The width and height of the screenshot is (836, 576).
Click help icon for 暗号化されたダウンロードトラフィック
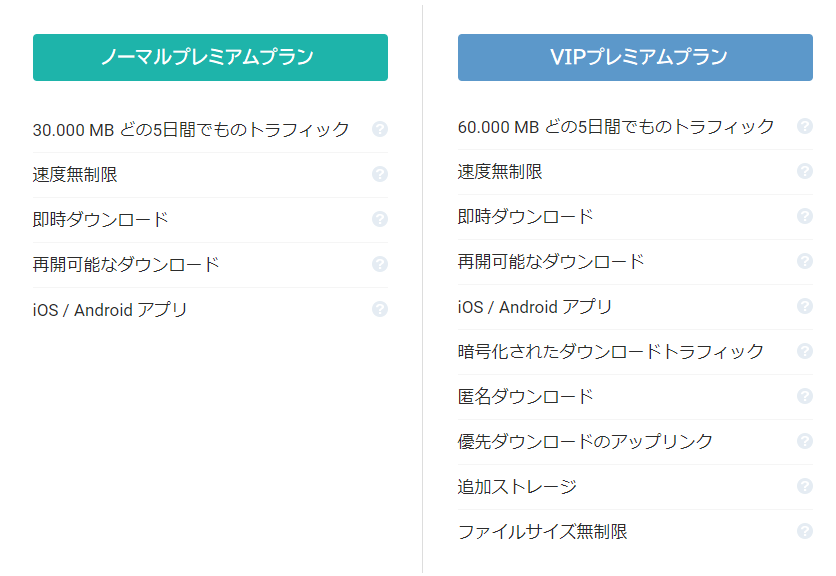pyautogui.click(x=805, y=351)
